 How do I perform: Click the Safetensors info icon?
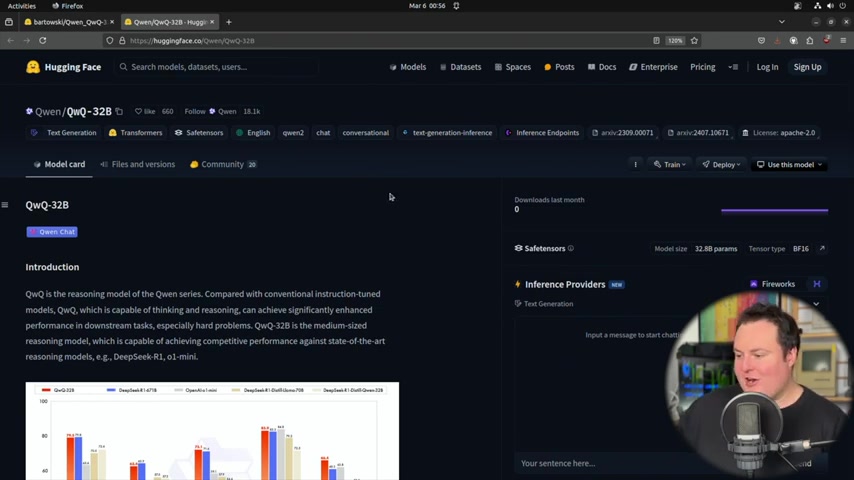[571, 248]
